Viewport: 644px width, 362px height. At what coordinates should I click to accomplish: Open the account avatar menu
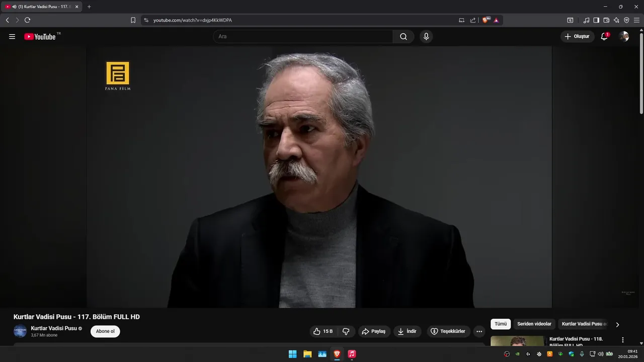click(624, 36)
